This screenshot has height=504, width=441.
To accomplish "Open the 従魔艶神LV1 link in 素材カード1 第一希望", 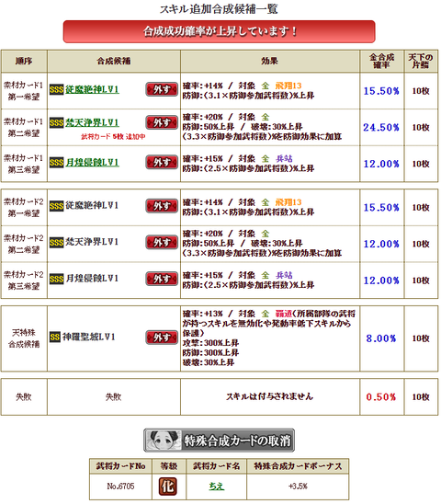I will coord(92,89).
